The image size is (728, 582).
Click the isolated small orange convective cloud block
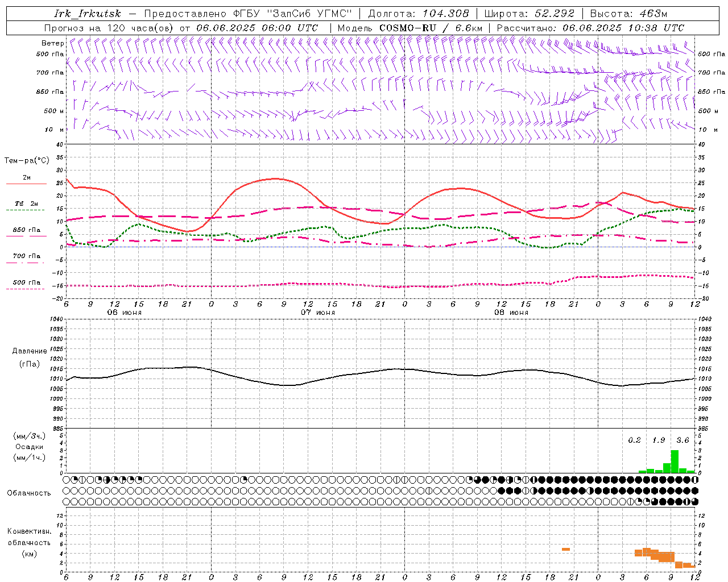tap(566, 549)
